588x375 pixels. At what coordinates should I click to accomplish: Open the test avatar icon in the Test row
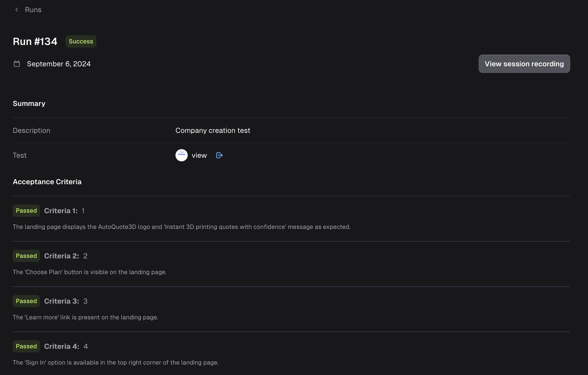(181, 155)
